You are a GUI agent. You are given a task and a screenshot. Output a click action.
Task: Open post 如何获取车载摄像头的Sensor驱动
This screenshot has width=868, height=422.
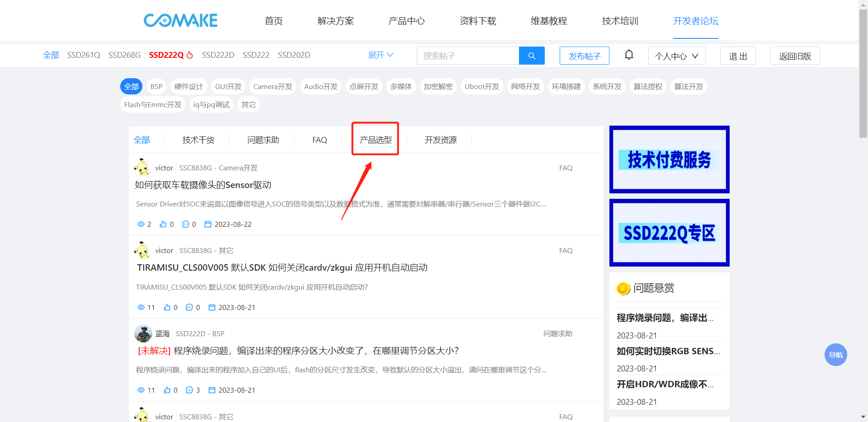203,185
